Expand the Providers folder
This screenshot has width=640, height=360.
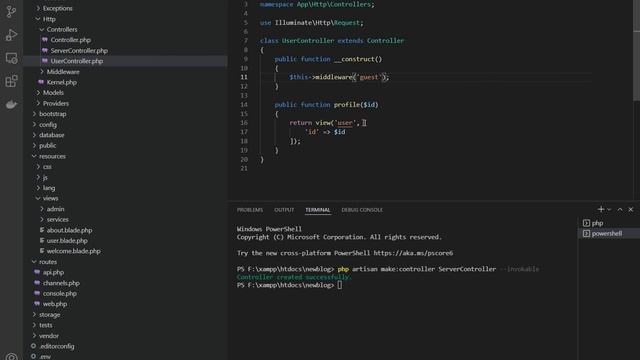[56, 103]
